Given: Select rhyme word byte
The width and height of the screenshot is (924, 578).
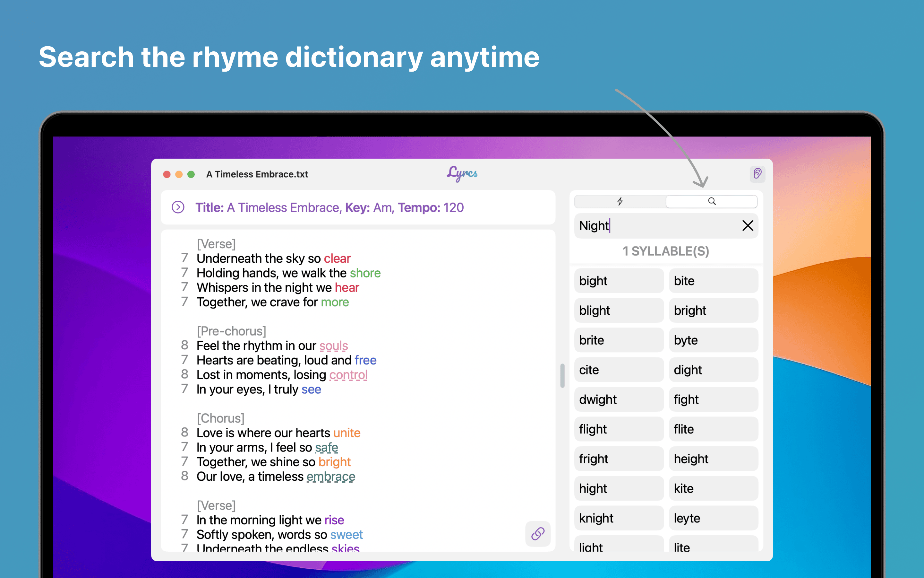Looking at the screenshot, I should pyautogui.click(x=713, y=340).
